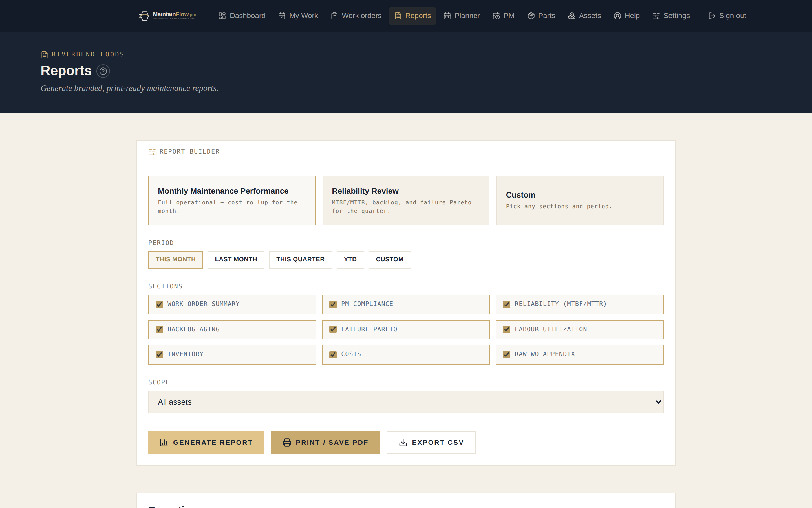Select the Last Month period
This screenshot has height=508, width=812.
tap(235, 259)
